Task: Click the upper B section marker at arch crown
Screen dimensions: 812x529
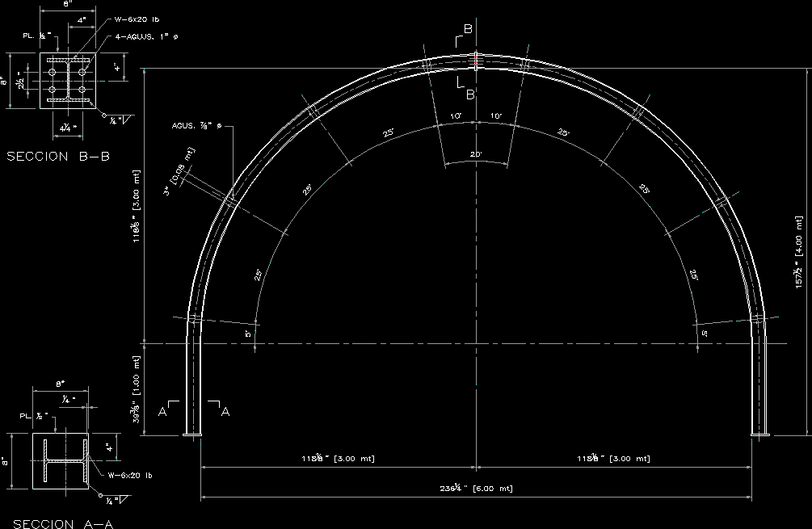Action: [466, 31]
